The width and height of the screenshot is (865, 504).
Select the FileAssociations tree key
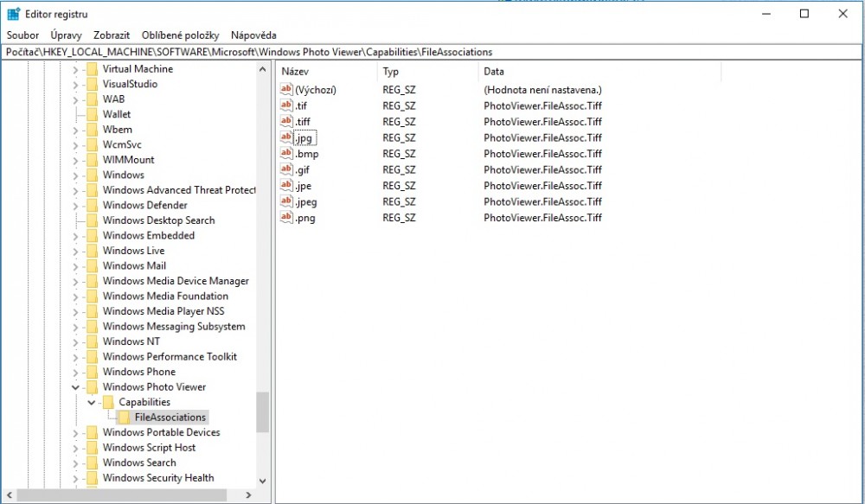tap(170, 418)
